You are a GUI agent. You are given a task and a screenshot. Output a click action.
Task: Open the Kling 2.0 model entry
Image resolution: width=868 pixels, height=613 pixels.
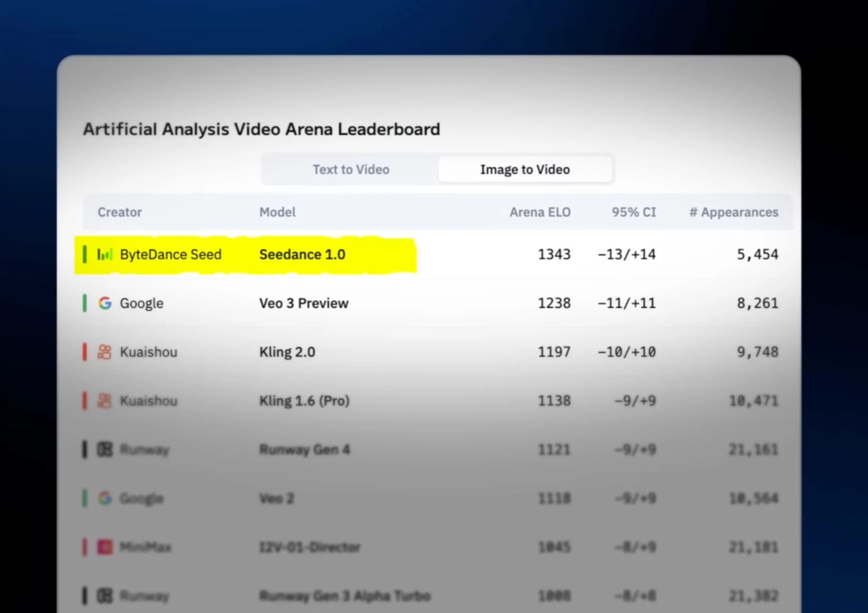tap(287, 352)
